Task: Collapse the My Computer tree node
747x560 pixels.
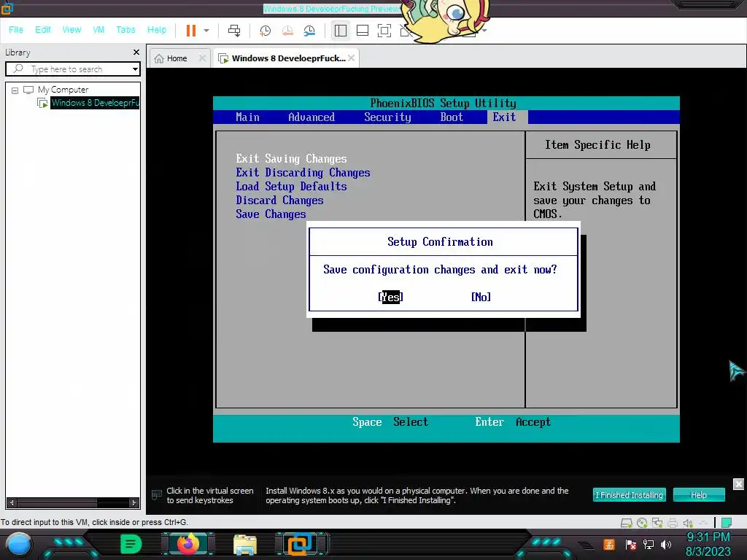Action: 15,90
